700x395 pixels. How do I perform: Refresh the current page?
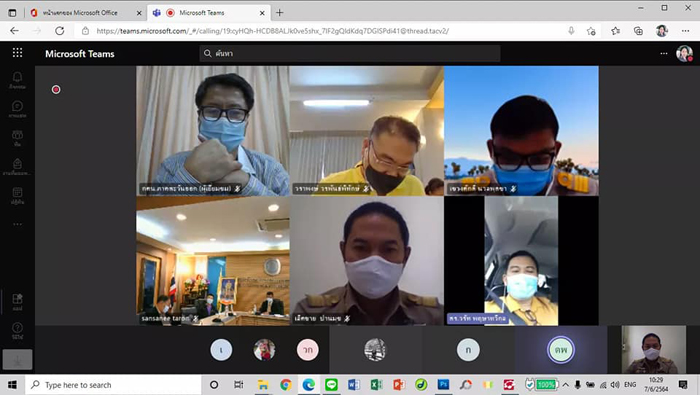coord(59,31)
